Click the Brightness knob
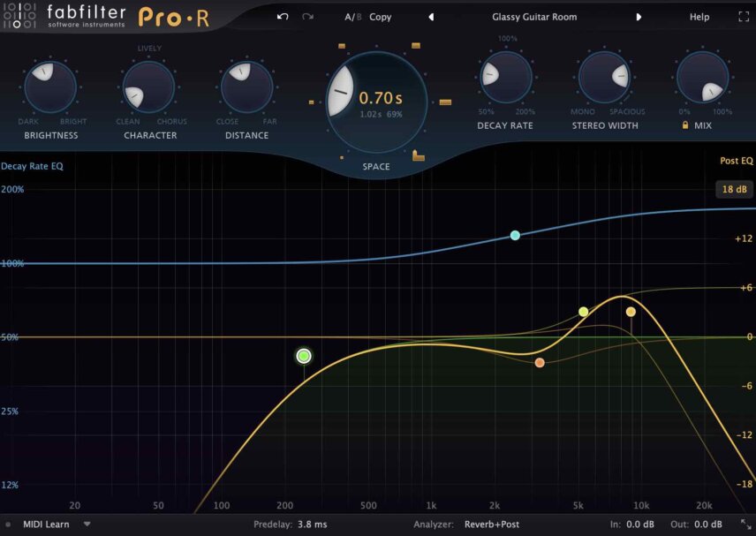 [50, 87]
